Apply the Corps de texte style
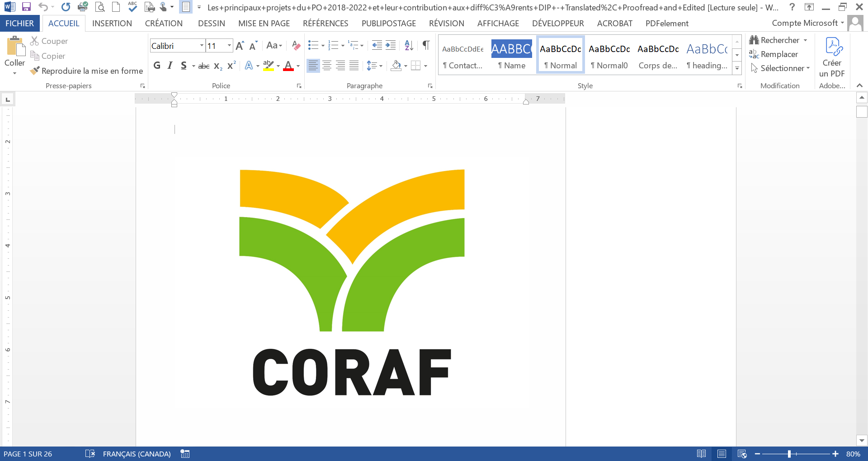The height and width of the screenshot is (461, 868). 658,55
